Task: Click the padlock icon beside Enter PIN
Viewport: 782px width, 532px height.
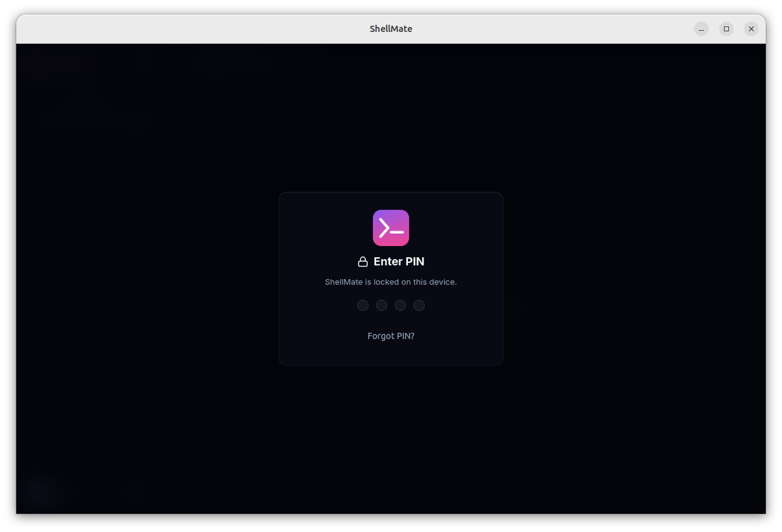Action: pyautogui.click(x=363, y=262)
